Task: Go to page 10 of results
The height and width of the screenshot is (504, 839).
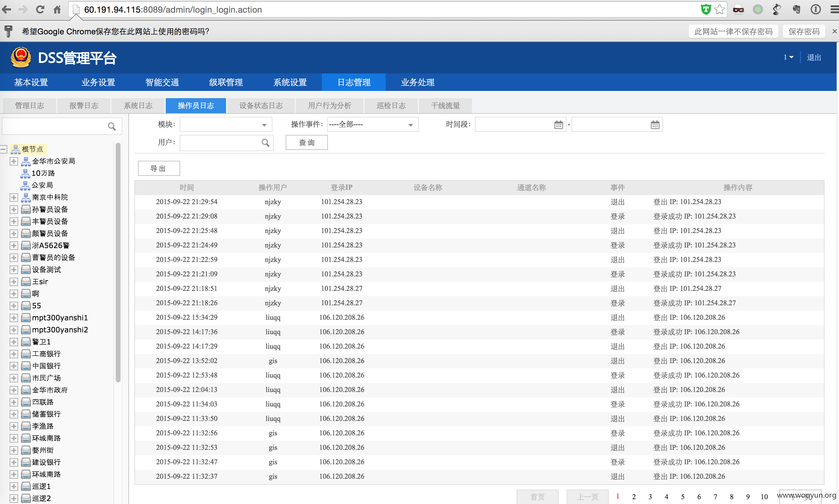Action: point(764,496)
